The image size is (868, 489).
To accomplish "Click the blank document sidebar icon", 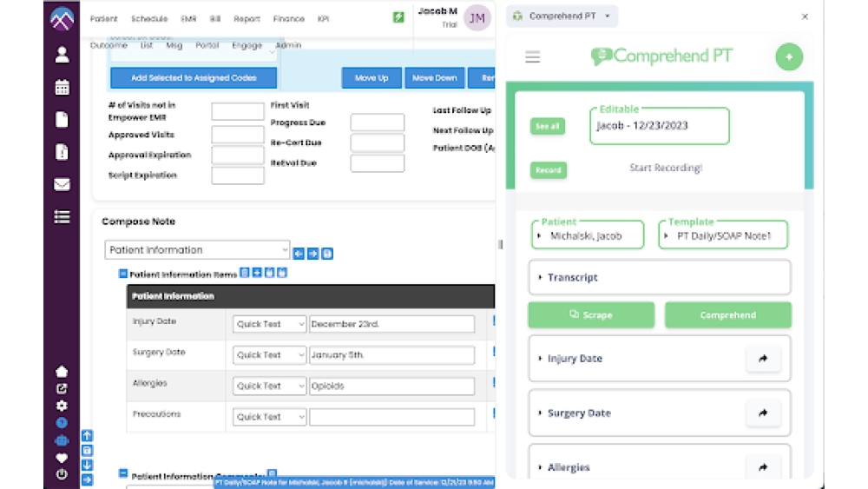I will [62, 120].
